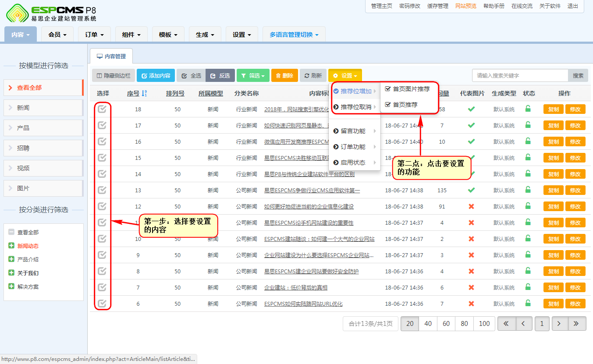Screen dimensions: 593x364
Task: Go to previous page arrow
Action: (524, 324)
